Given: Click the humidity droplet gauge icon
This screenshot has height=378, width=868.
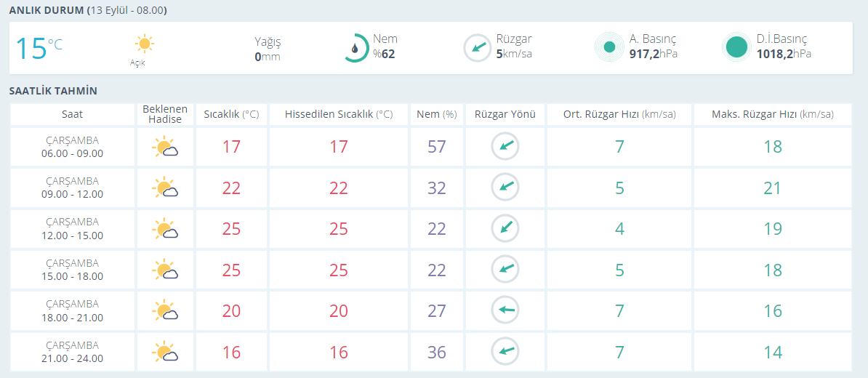Looking at the screenshot, I should (355, 48).
